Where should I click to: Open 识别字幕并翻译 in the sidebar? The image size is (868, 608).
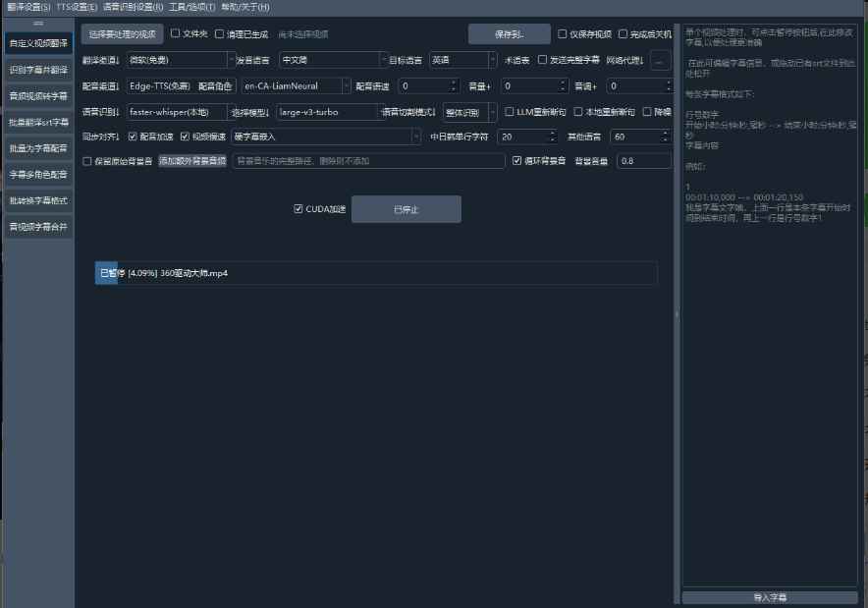pyautogui.click(x=38, y=70)
